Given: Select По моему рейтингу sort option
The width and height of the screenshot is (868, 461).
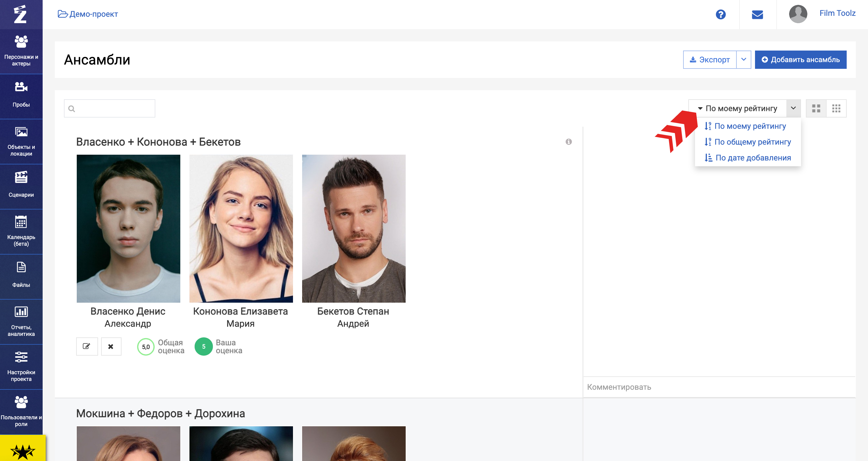Looking at the screenshot, I should pos(745,126).
